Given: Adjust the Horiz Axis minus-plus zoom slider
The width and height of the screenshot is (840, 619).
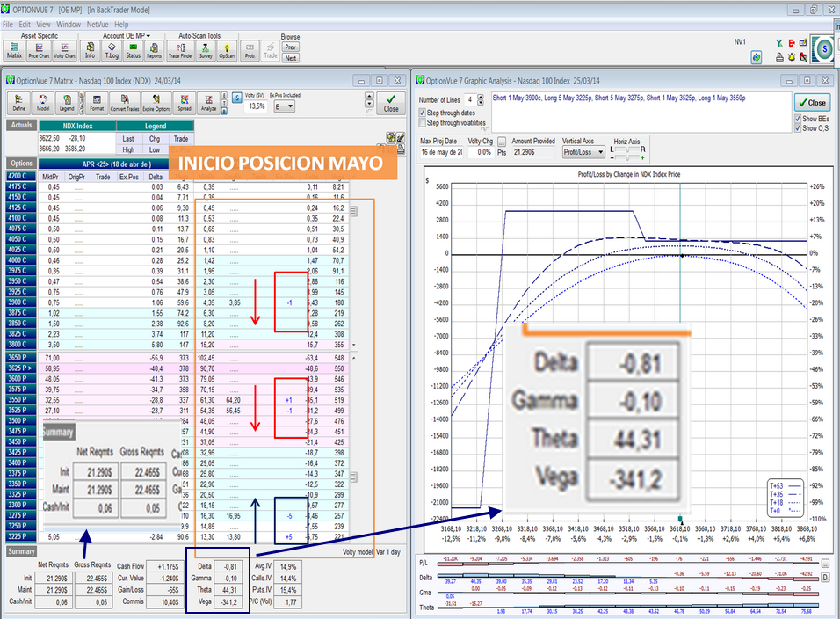Looking at the screenshot, I should (x=626, y=157).
